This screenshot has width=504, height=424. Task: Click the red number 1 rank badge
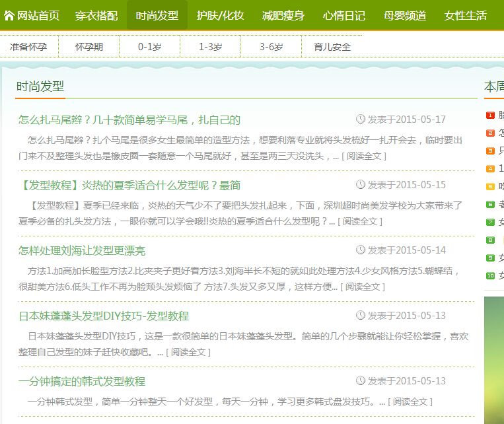coord(490,115)
